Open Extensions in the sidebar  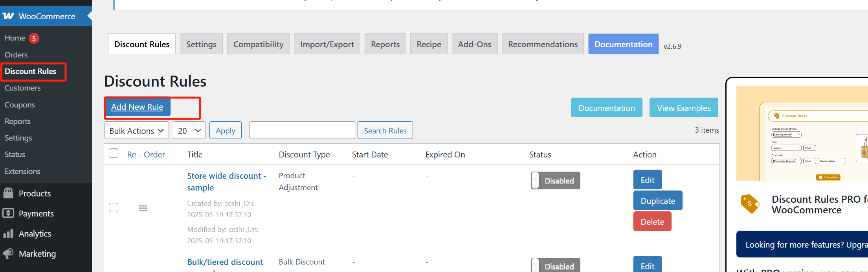22,171
